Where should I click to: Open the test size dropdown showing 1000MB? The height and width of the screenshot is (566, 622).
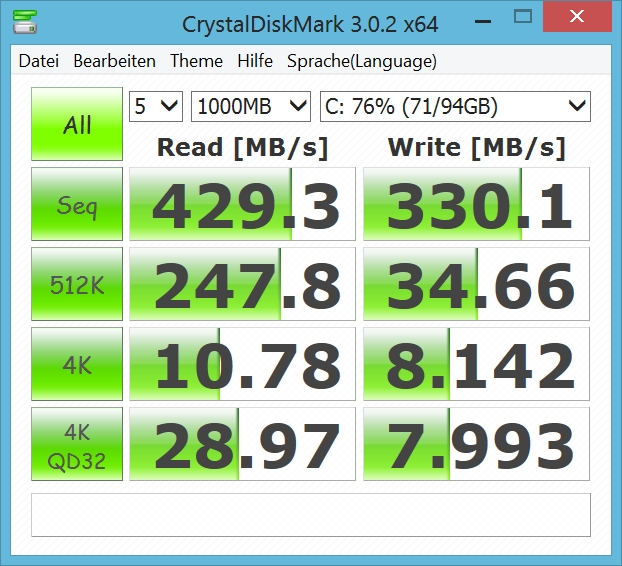(x=251, y=106)
